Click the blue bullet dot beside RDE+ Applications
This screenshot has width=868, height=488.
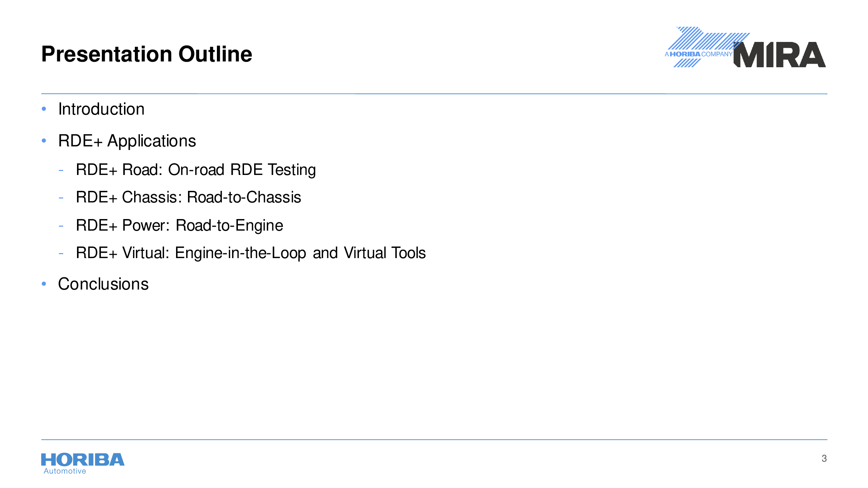pyautogui.click(x=44, y=141)
